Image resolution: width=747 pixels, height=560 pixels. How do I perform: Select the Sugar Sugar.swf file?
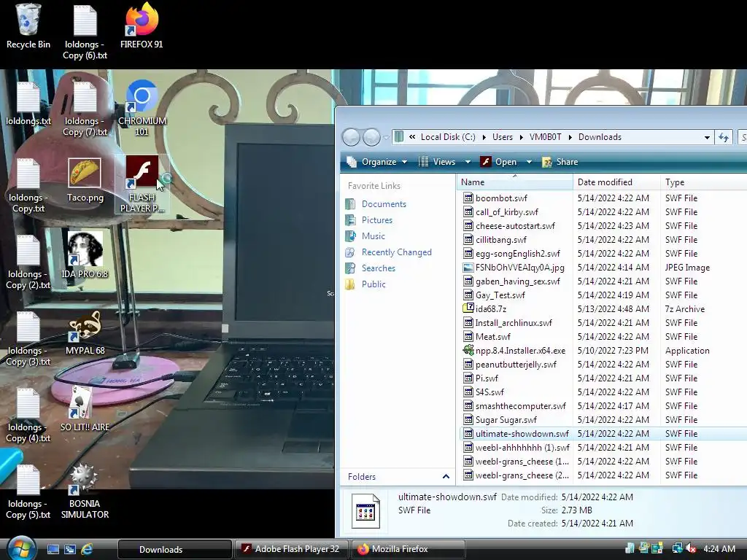pos(500,419)
